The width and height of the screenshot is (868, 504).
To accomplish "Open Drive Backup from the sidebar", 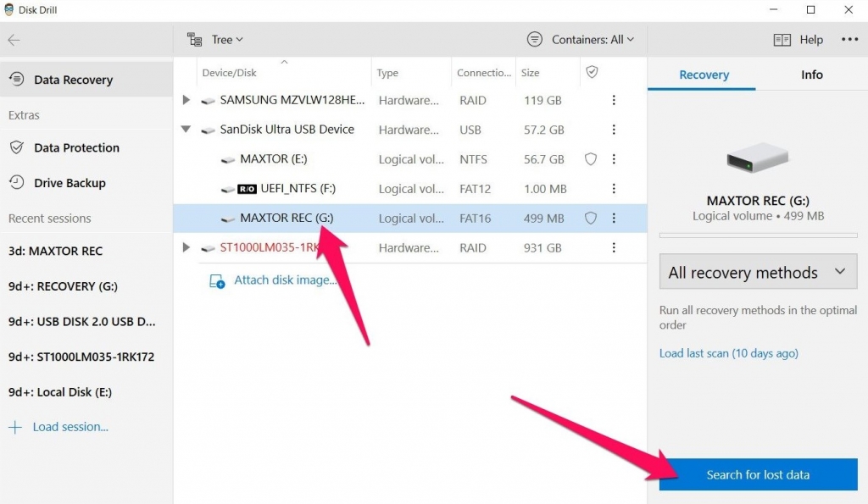I will point(67,183).
